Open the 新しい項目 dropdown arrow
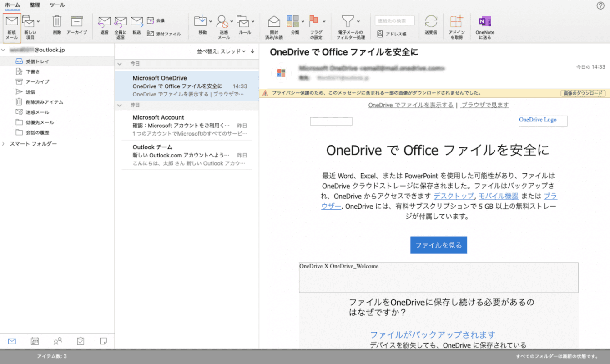This screenshot has width=610, height=364. 38,21
